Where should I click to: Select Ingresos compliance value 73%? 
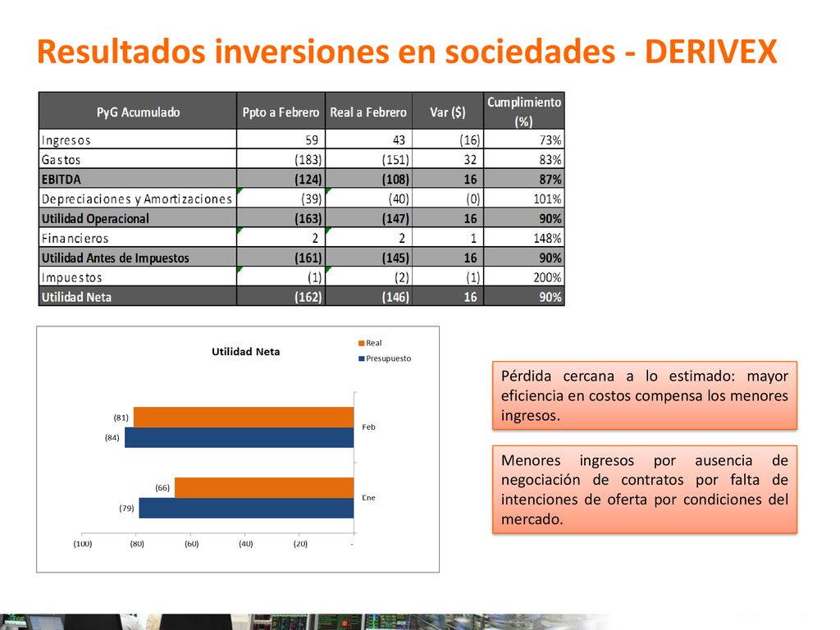click(x=550, y=140)
